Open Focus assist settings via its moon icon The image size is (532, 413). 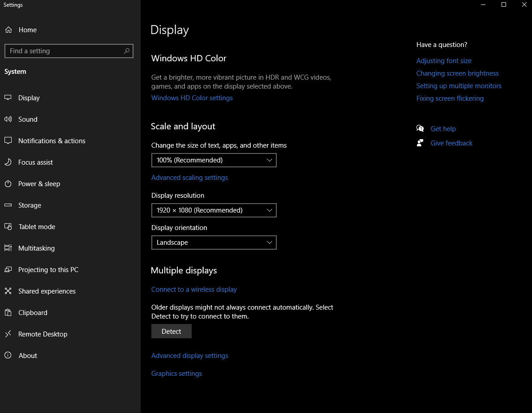(8, 162)
